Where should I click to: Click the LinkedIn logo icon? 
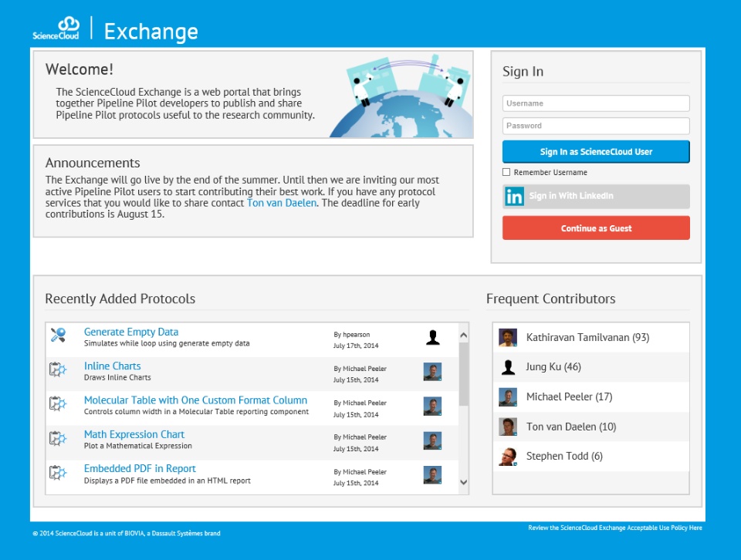(x=514, y=197)
